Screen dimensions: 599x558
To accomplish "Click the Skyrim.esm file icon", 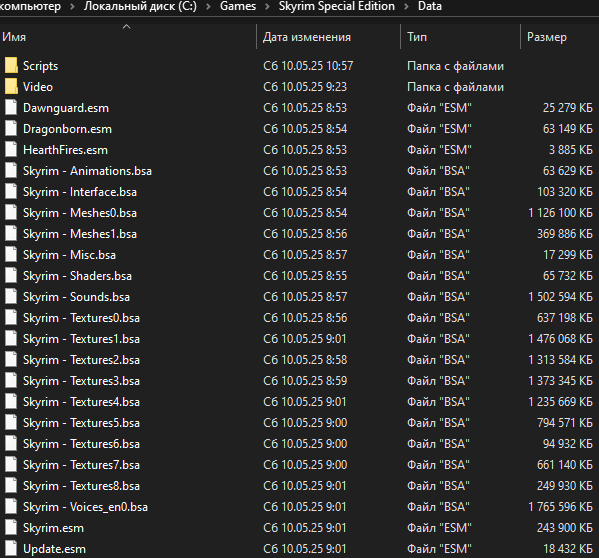I will pyautogui.click(x=11, y=527).
